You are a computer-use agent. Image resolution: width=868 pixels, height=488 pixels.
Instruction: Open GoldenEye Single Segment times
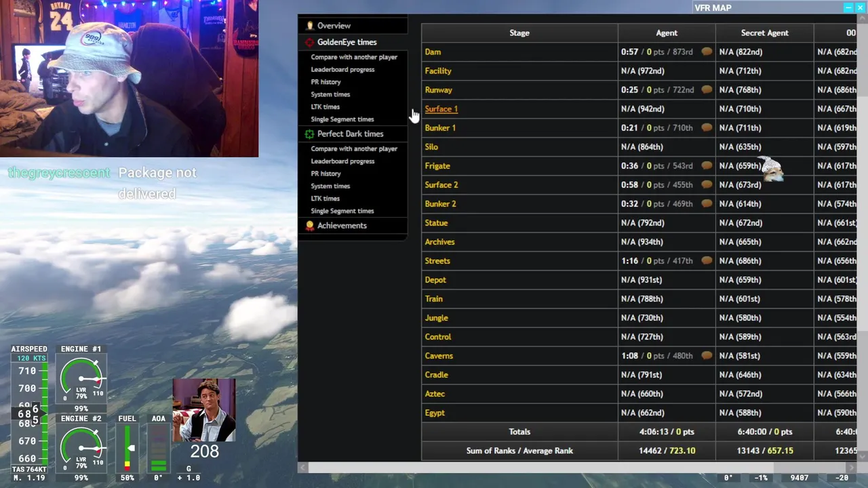(x=342, y=119)
